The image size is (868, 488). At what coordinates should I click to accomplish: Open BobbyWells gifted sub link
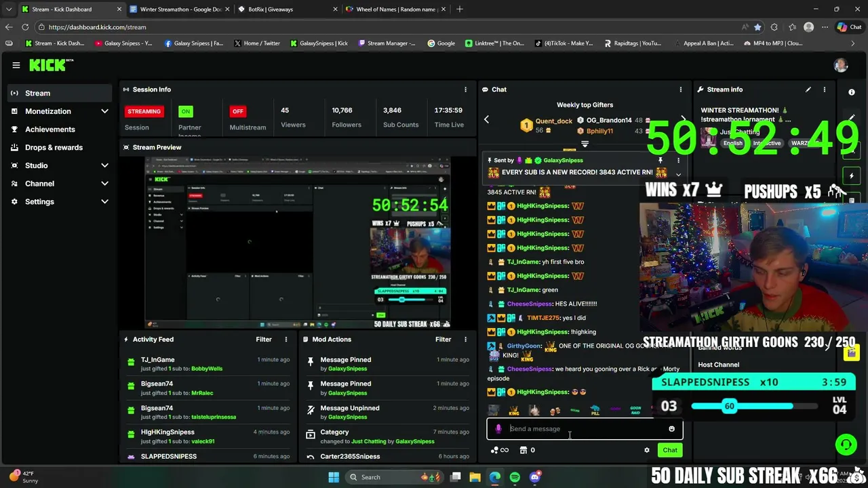pyautogui.click(x=207, y=369)
